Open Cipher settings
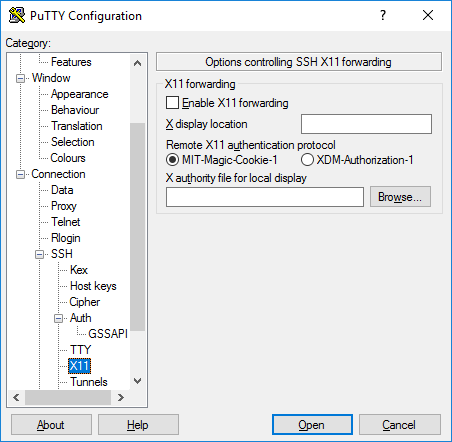 tap(84, 302)
